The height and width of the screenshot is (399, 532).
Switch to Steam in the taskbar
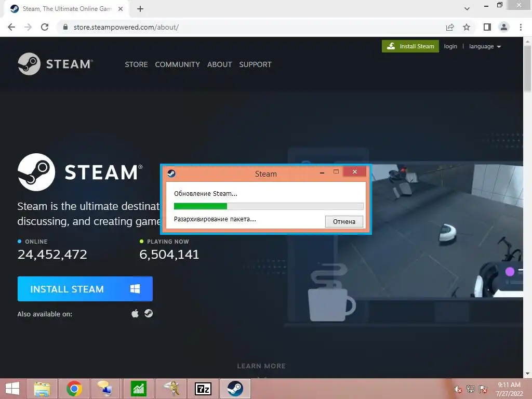click(235, 389)
